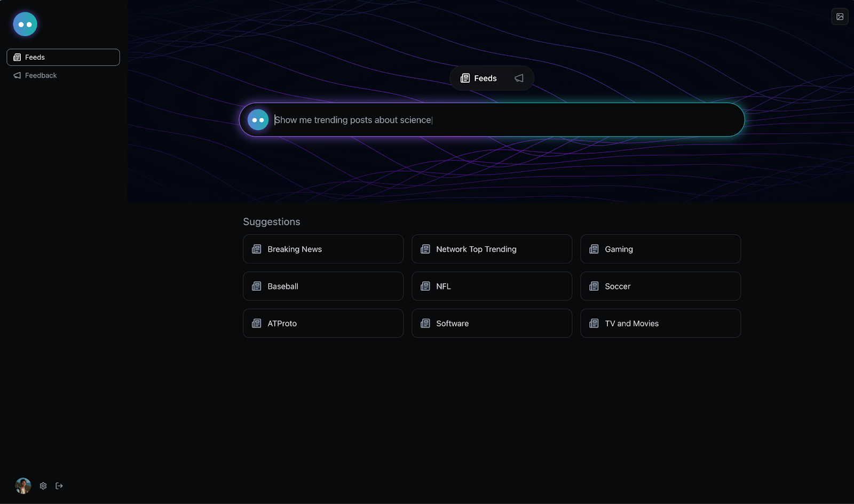
Task: Click the logout icon at bottom left
Action: click(59, 486)
